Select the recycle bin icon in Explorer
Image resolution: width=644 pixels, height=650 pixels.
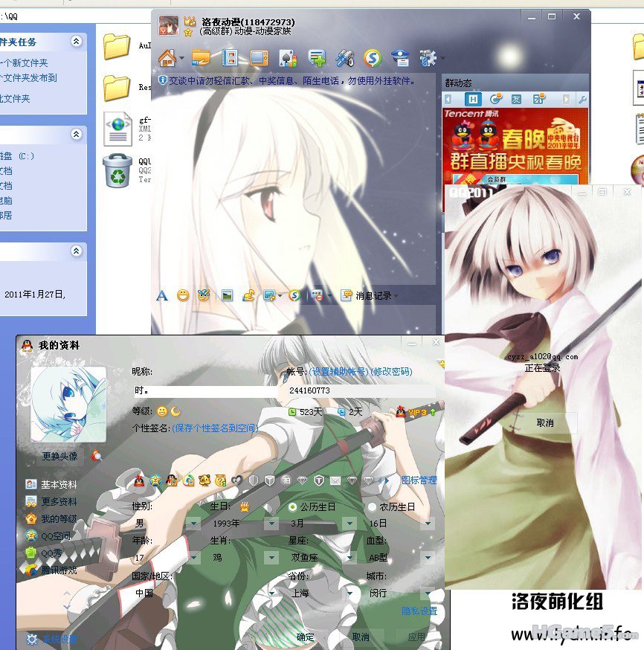point(117,171)
